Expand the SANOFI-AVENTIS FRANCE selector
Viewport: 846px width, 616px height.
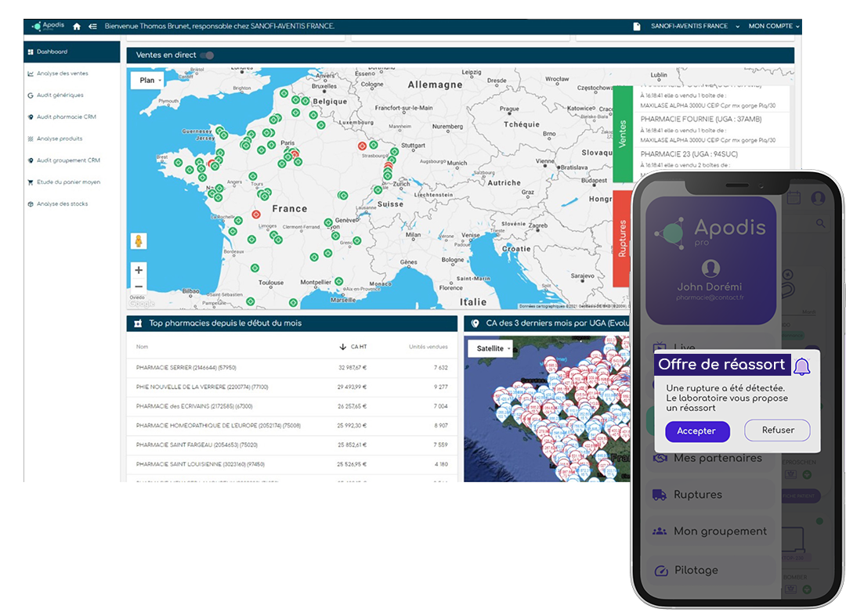[x=694, y=27]
